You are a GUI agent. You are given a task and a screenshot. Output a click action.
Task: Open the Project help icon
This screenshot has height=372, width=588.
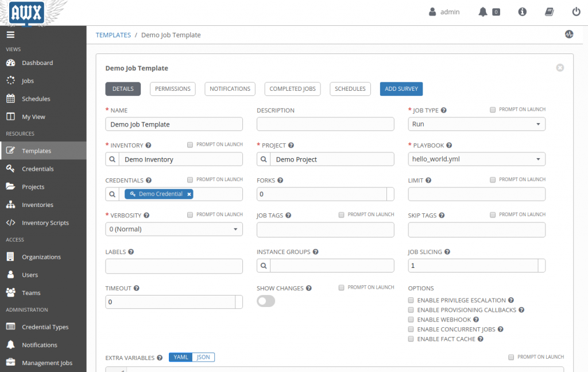point(291,145)
